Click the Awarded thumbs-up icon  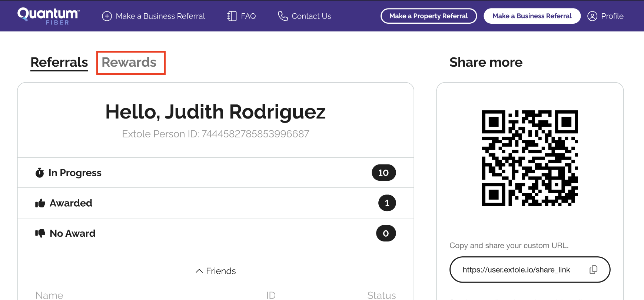point(40,203)
